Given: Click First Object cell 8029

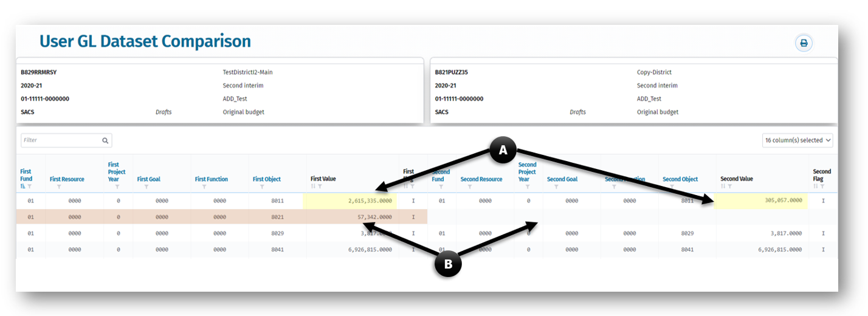Looking at the screenshot, I should [277, 233].
